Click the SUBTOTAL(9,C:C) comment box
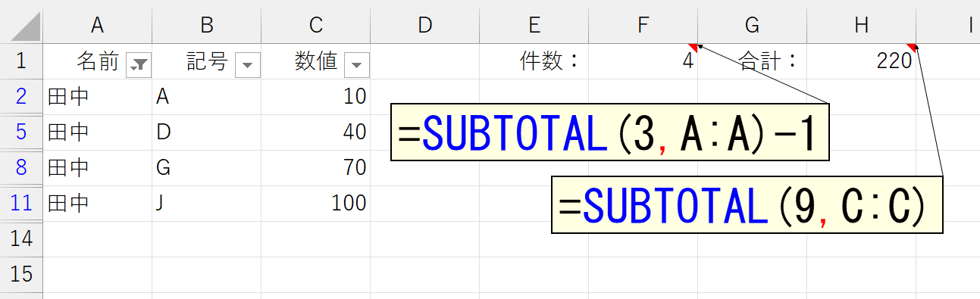The width and height of the screenshot is (980, 299). point(747,204)
